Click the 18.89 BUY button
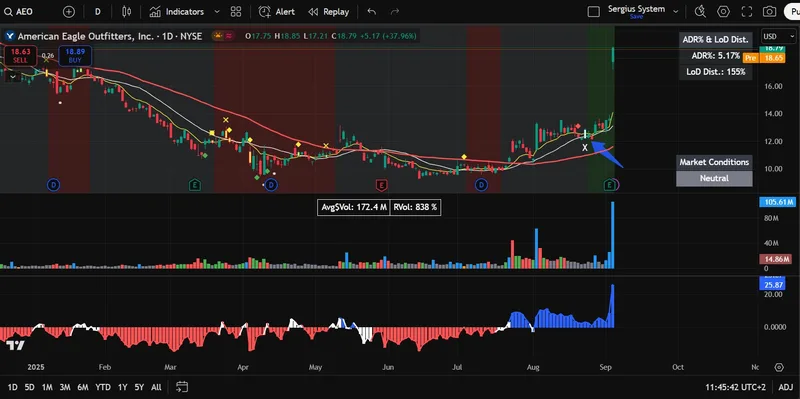 [75, 55]
